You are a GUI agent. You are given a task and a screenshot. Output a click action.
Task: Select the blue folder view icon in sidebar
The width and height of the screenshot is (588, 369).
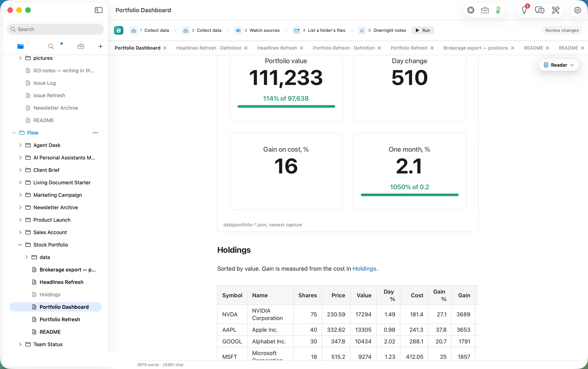21,46
